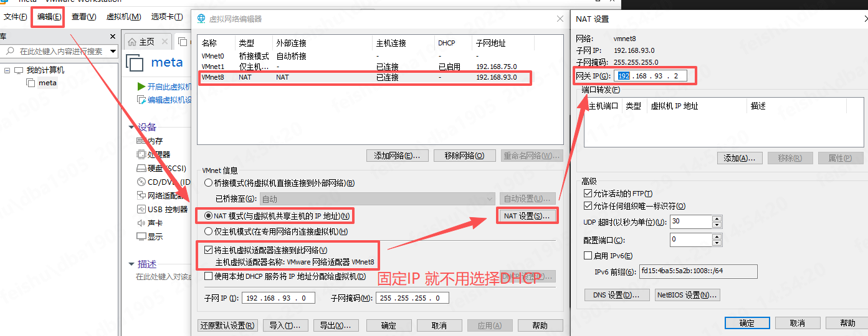Toggle 允许活动的 FTP checkbox
This screenshot has height=336, width=868.
pyautogui.click(x=588, y=194)
